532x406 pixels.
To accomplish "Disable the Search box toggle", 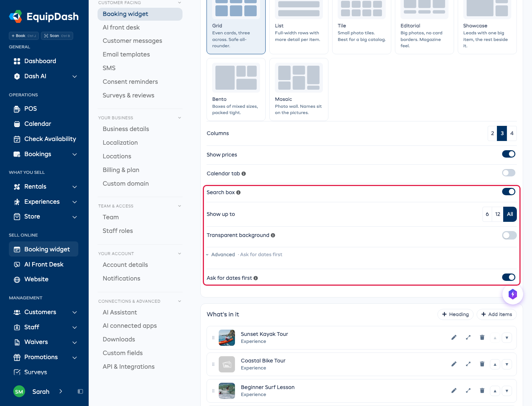I will pos(509,192).
